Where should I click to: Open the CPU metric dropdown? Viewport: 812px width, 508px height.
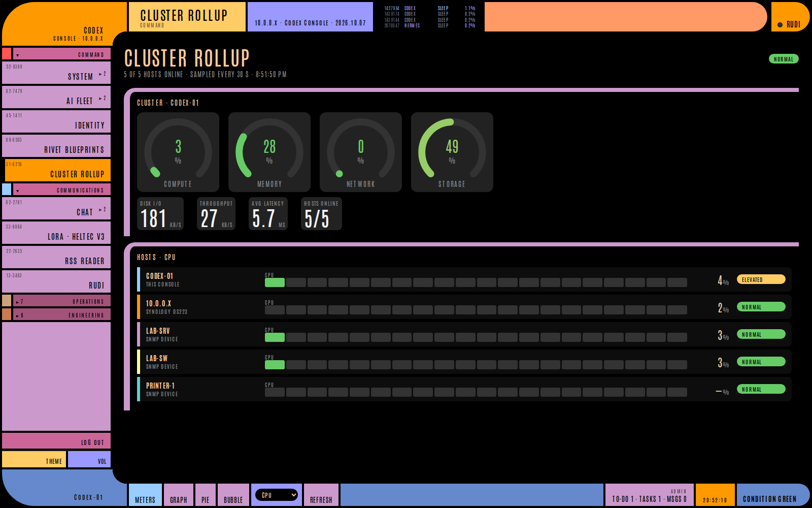coord(277,495)
